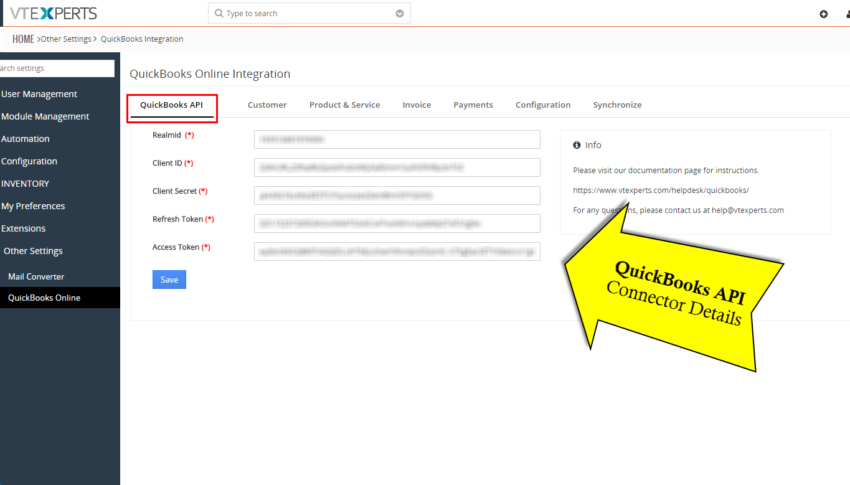
Task: Open the search filter dropdown arrow
Action: click(400, 14)
